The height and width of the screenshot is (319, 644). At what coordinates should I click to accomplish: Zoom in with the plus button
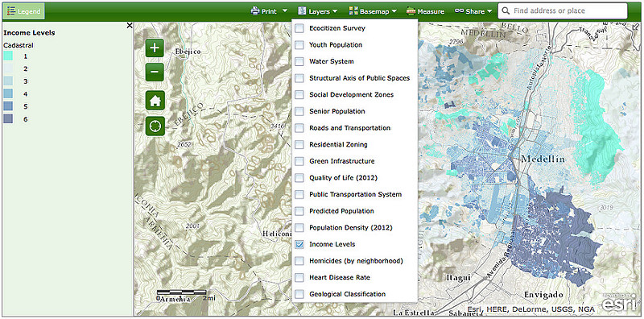click(155, 48)
